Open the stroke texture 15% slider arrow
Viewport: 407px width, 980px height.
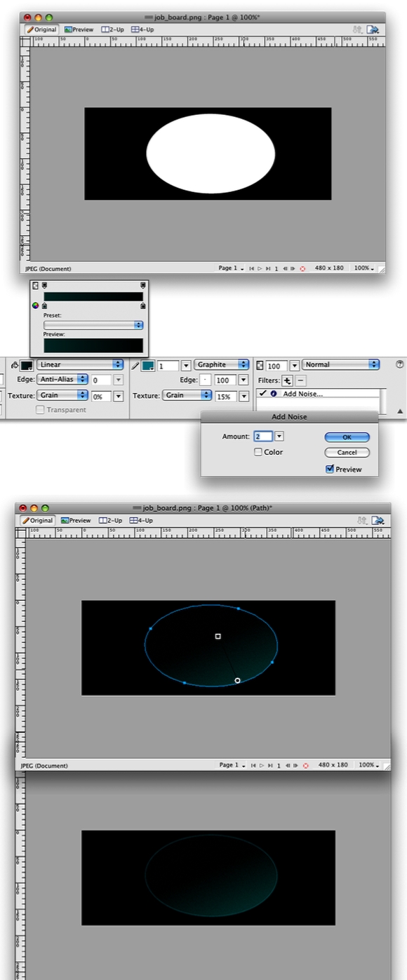click(243, 396)
